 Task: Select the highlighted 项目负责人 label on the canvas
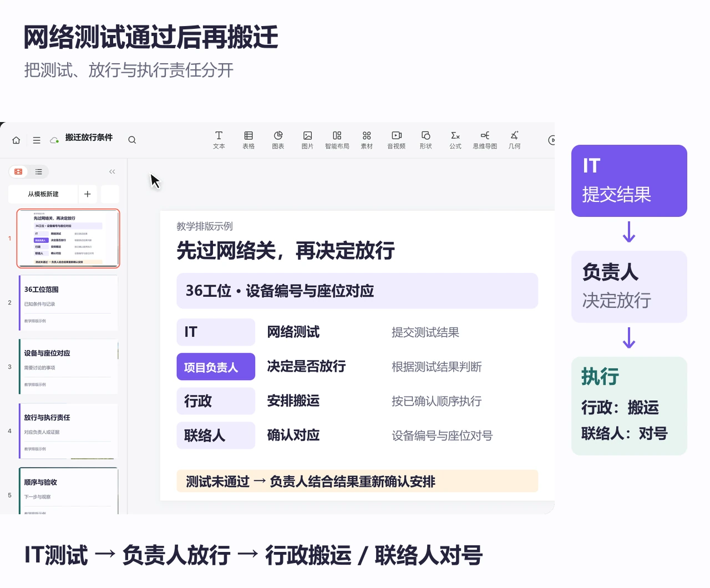216,367
